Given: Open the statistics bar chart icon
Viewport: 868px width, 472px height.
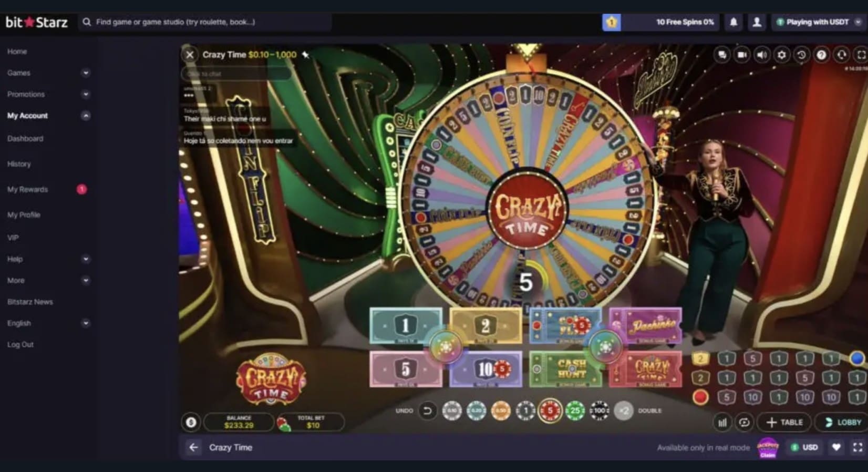Looking at the screenshot, I should coord(722,422).
